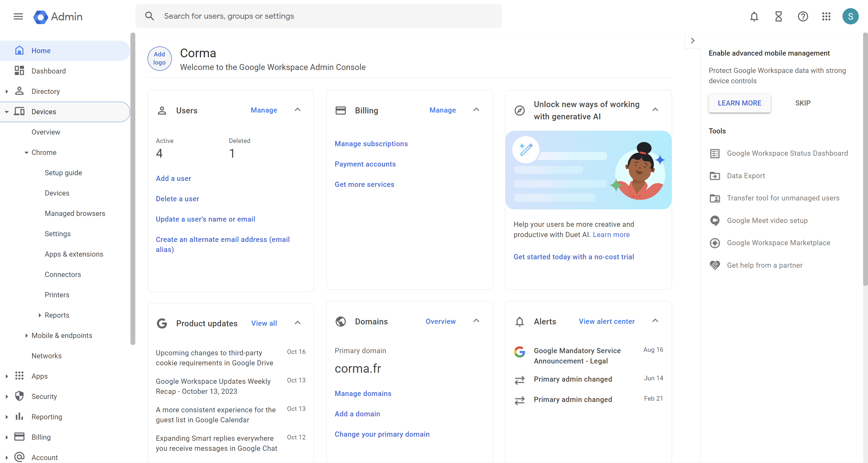Click the Google Admin logo
The width and height of the screenshot is (868, 463).
58,17
